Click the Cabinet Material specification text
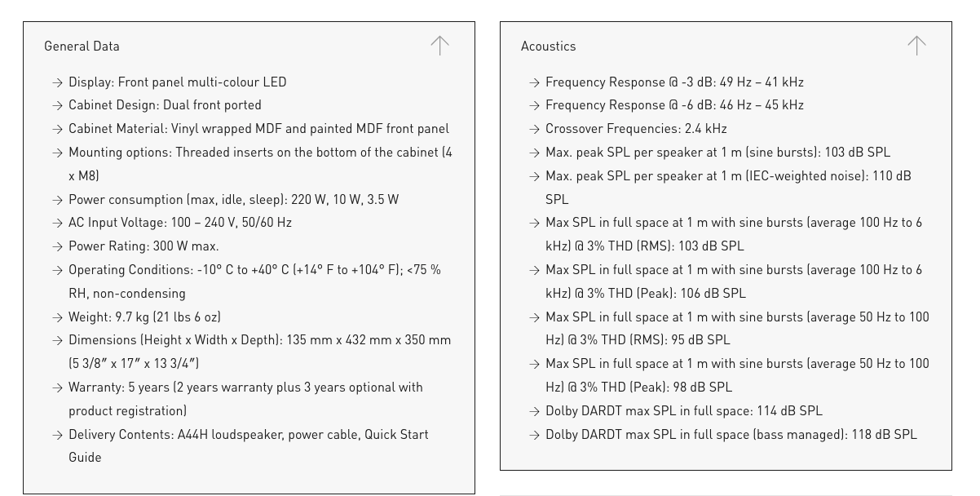Image resolution: width=980 pixels, height=496 pixels. [258, 129]
